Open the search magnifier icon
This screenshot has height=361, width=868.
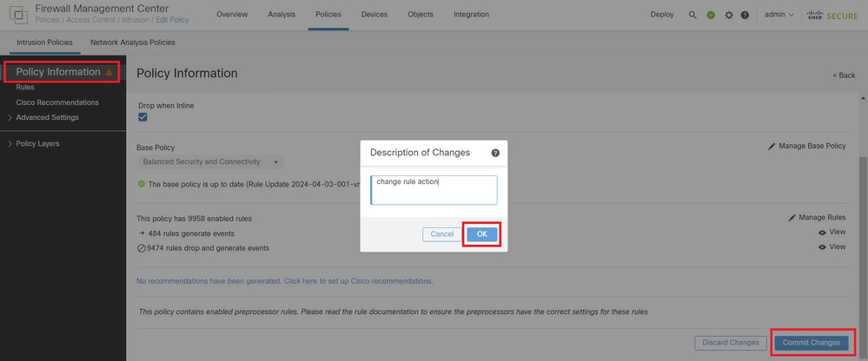[692, 15]
